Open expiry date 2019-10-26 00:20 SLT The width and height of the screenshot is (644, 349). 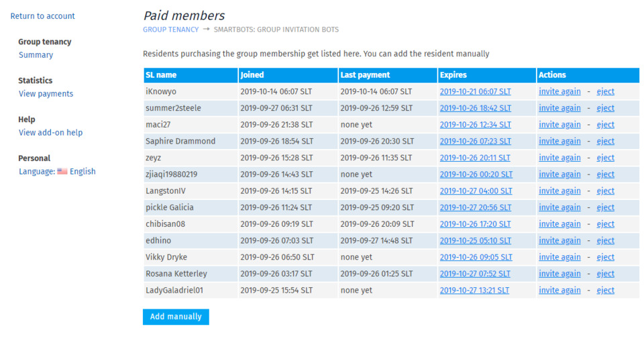pyautogui.click(x=476, y=174)
